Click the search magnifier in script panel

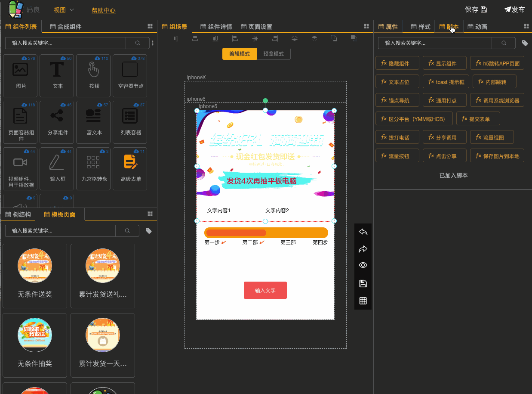(504, 43)
